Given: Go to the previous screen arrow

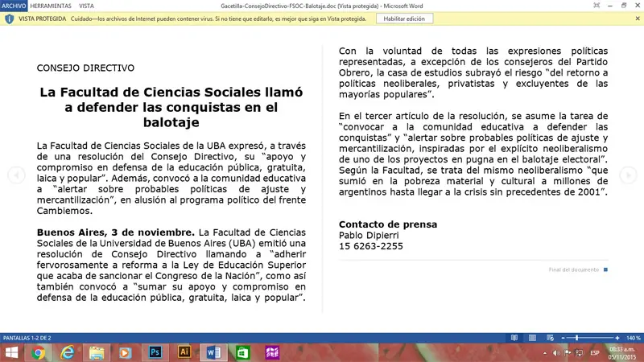Looking at the screenshot, I should coord(16,175).
